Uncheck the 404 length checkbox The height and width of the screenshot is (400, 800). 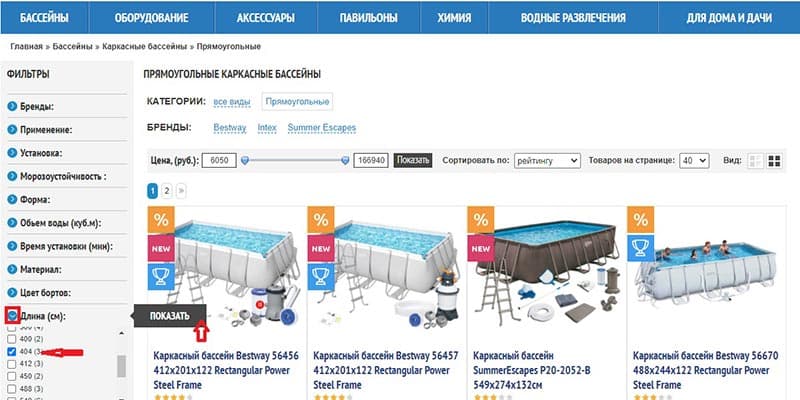click(x=12, y=352)
